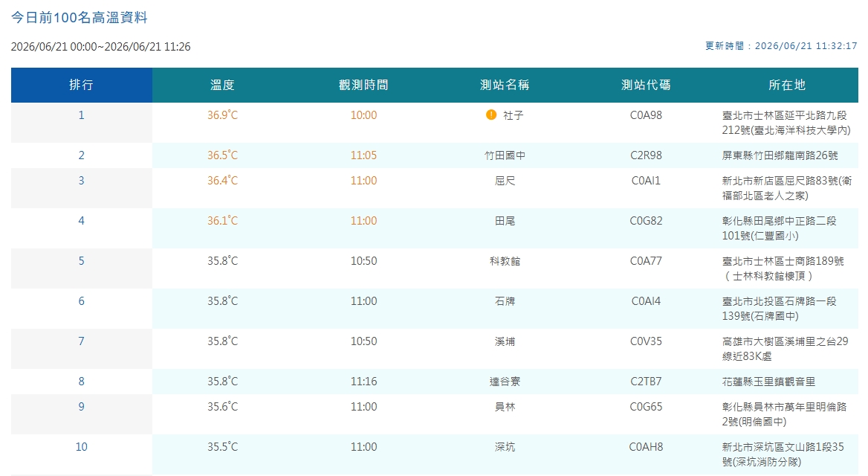Click station name 員林

505,407
